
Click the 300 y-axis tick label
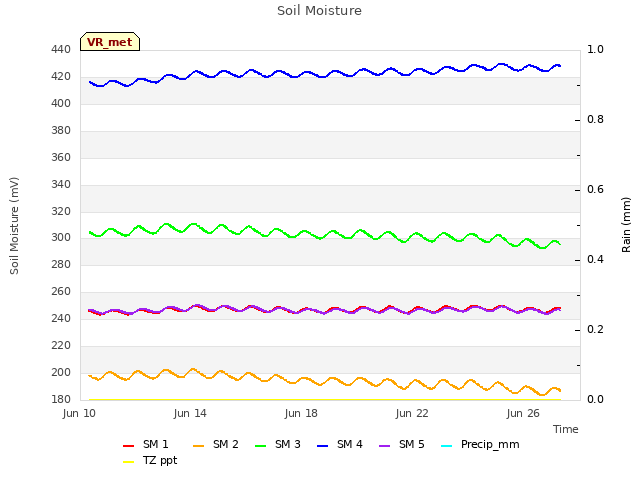pos(61,238)
